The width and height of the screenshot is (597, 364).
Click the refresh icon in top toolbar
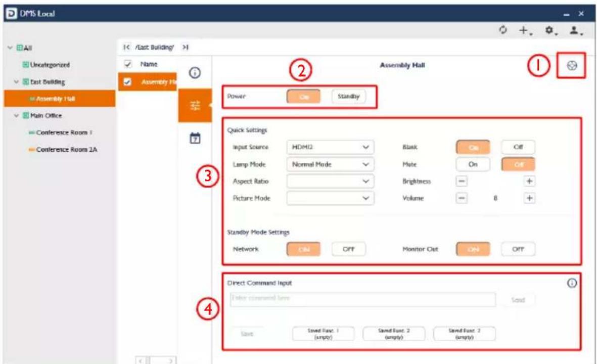[x=503, y=30]
